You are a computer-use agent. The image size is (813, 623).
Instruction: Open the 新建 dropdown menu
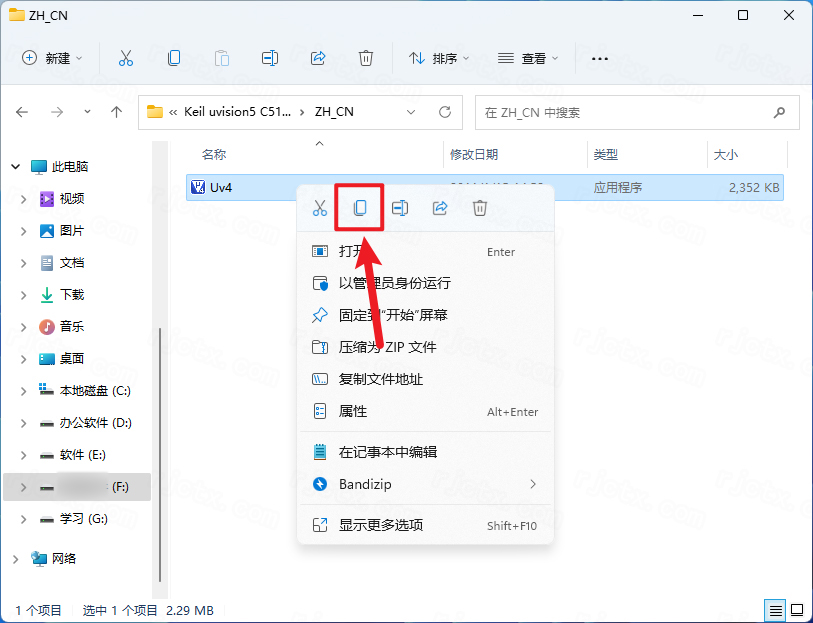(52, 58)
